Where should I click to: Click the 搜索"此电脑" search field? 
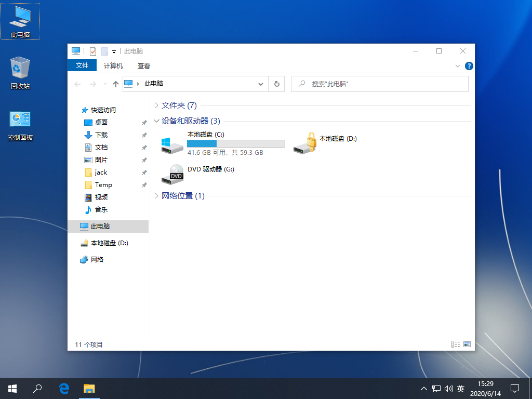[380, 84]
